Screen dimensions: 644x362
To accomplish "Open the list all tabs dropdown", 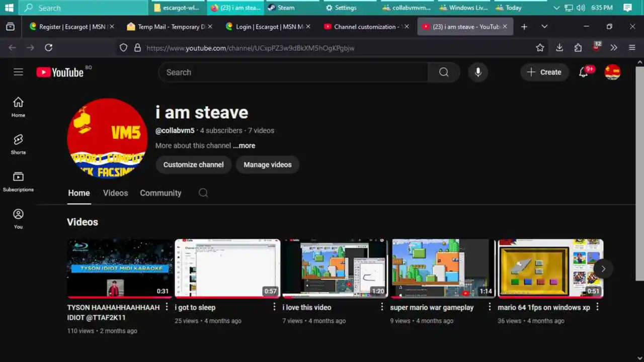I will [x=544, y=27].
